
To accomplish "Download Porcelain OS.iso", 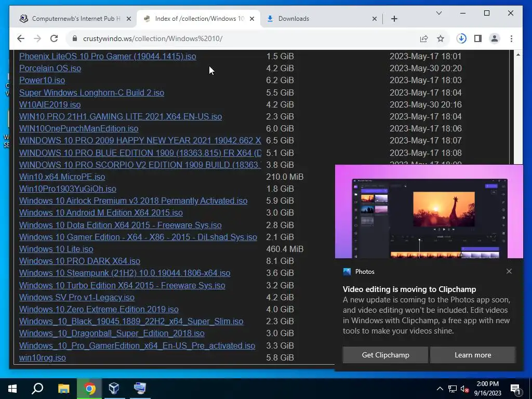I will (x=50, y=68).
